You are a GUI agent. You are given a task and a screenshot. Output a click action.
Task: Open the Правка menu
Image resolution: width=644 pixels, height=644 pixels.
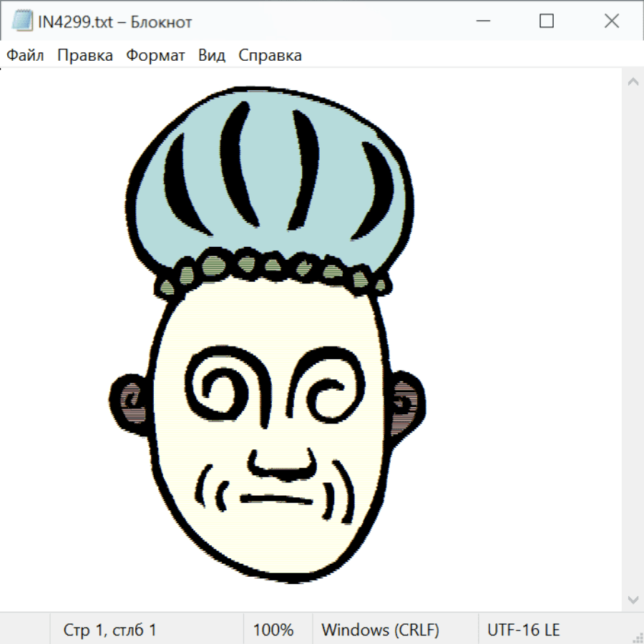tap(84, 55)
